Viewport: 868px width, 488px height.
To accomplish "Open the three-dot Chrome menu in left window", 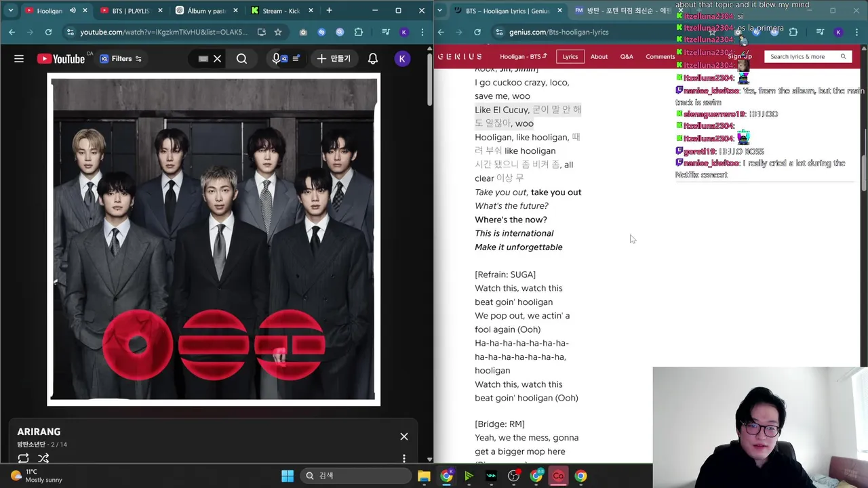I will pos(422,32).
